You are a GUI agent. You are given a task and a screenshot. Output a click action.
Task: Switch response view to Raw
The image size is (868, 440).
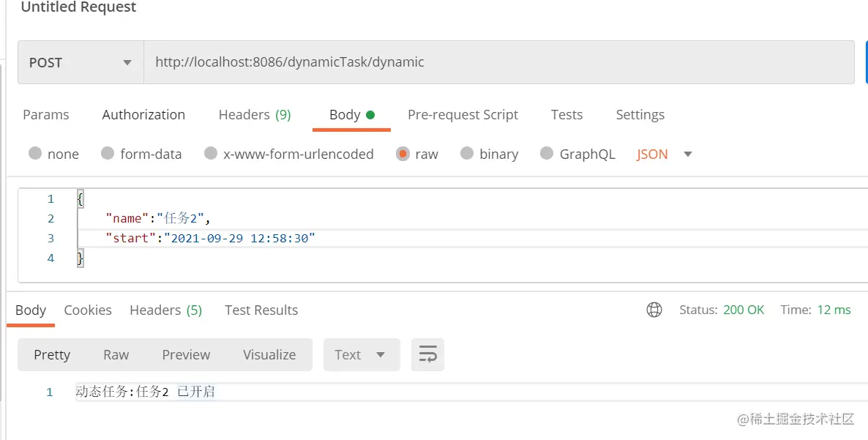coord(116,354)
